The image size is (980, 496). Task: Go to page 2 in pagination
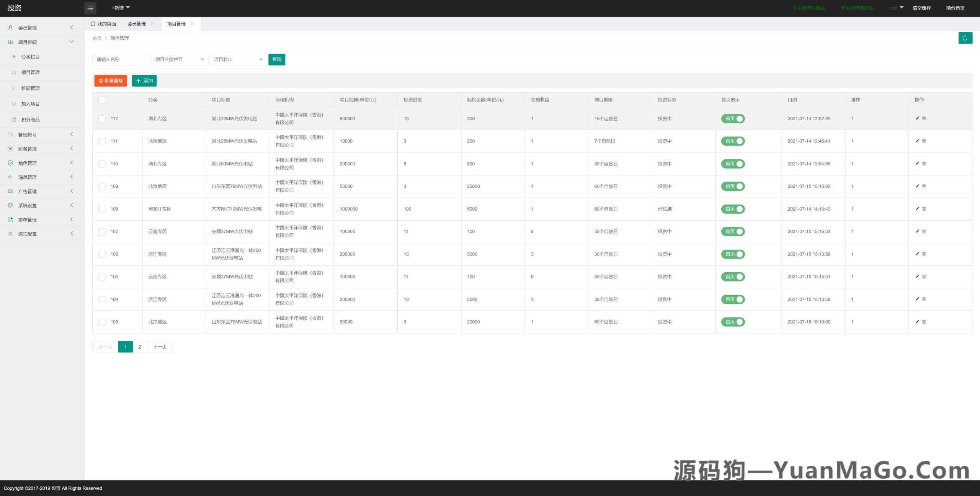pyautogui.click(x=140, y=347)
